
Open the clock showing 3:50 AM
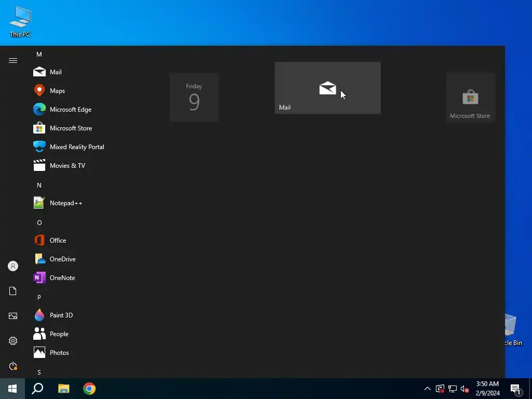pos(487,389)
